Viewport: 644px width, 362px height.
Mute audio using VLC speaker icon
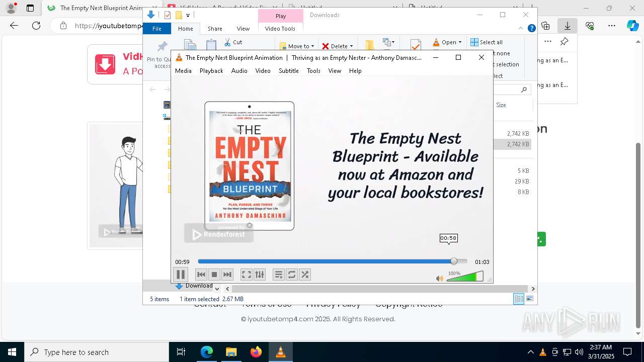[x=439, y=278]
